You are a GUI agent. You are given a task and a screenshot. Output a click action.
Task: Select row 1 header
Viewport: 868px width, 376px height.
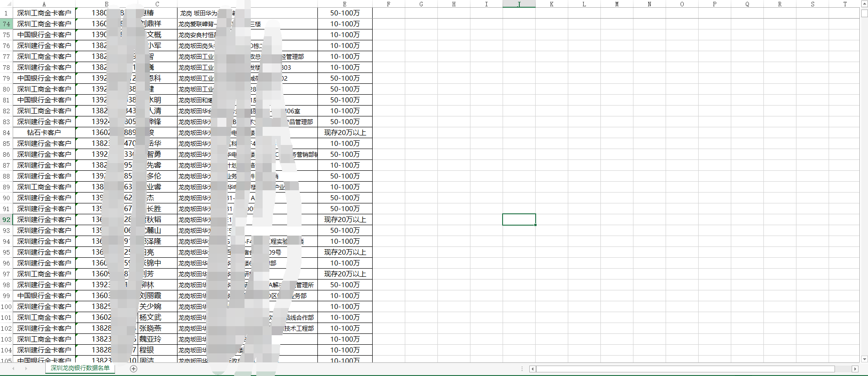6,13
